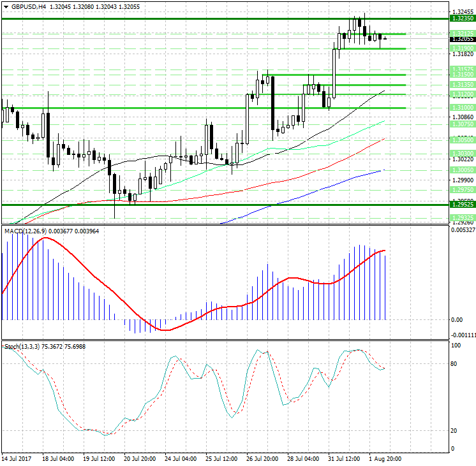Viewport: 476px width, 466px height.
Task: Click the 1.31350 level price label
Action: [x=461, y=85]
